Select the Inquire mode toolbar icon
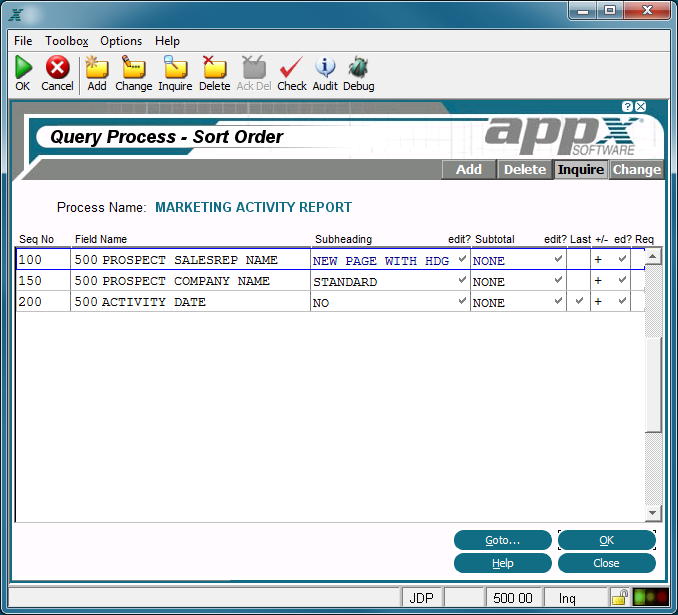Viewport: 678px width, 615px height. 175,67
